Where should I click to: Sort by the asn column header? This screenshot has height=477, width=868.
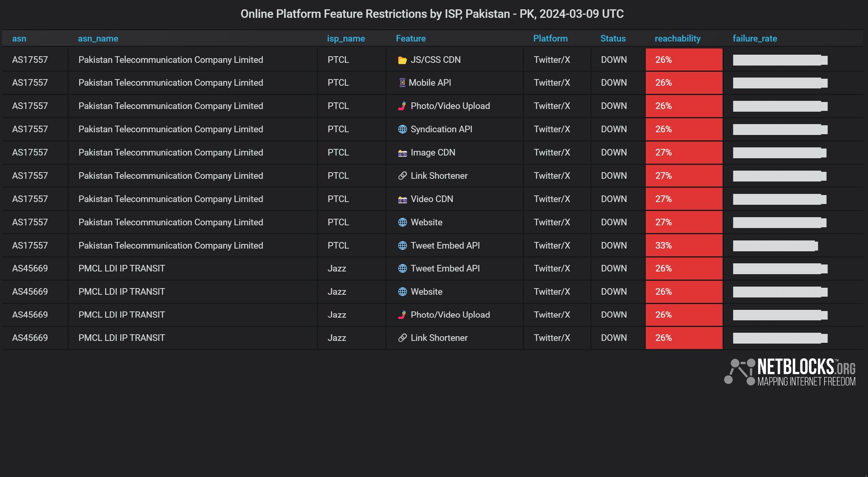19,38
